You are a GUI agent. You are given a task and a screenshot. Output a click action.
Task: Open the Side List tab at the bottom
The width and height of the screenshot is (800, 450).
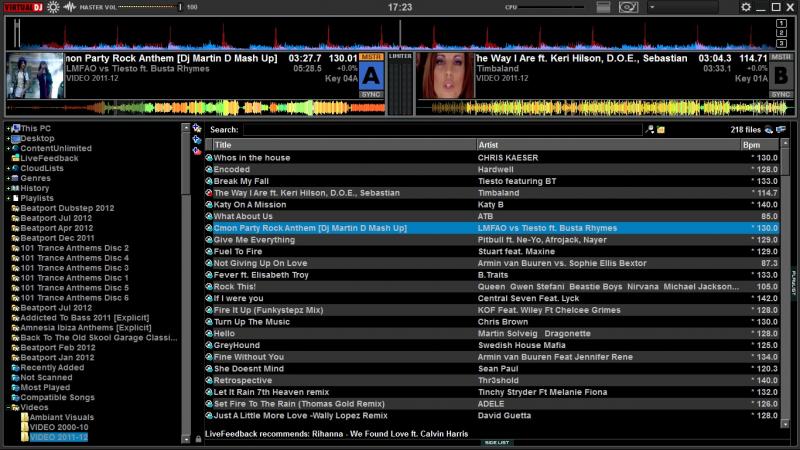[496, 443]
